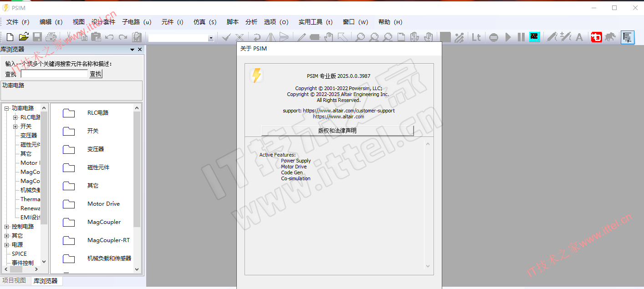This screenshot has height=289, width=644.
Task: Select the 事件控制 tree item
Action: (23, 263)
